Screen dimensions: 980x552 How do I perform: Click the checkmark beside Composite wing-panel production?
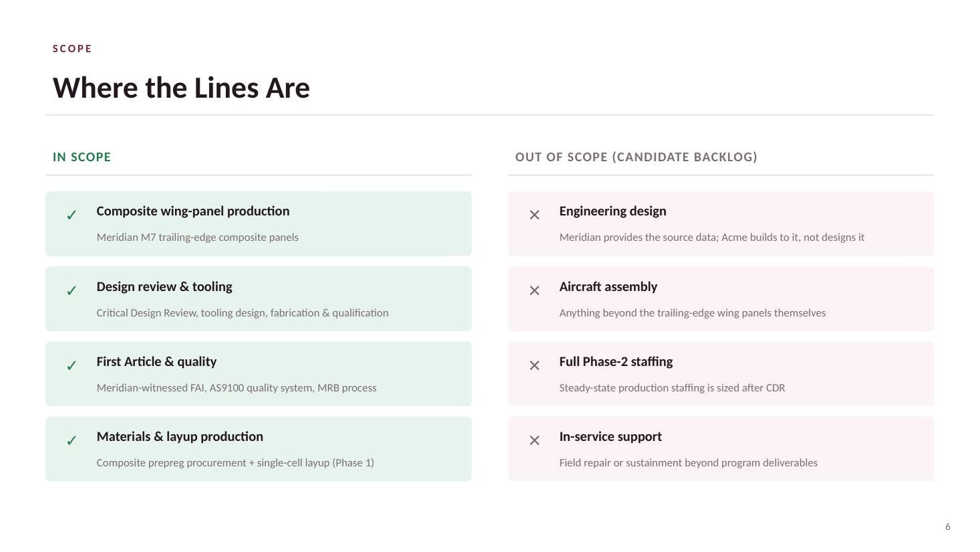coord(72,215)
